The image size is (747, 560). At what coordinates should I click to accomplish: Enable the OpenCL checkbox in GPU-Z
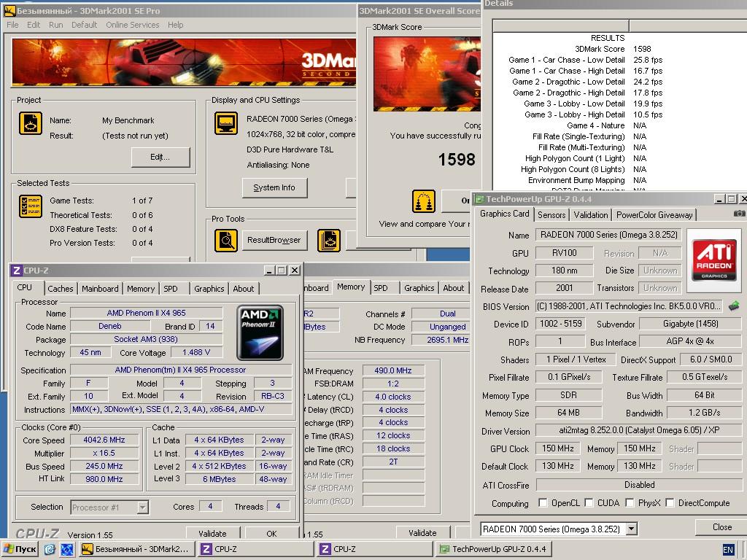pyautogui.click(x=543, y=503)
